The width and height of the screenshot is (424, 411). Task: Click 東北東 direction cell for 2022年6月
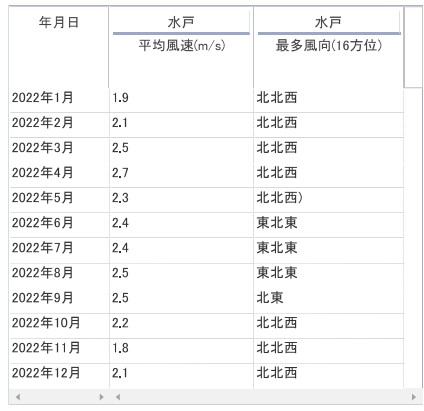tap(329, 224)
